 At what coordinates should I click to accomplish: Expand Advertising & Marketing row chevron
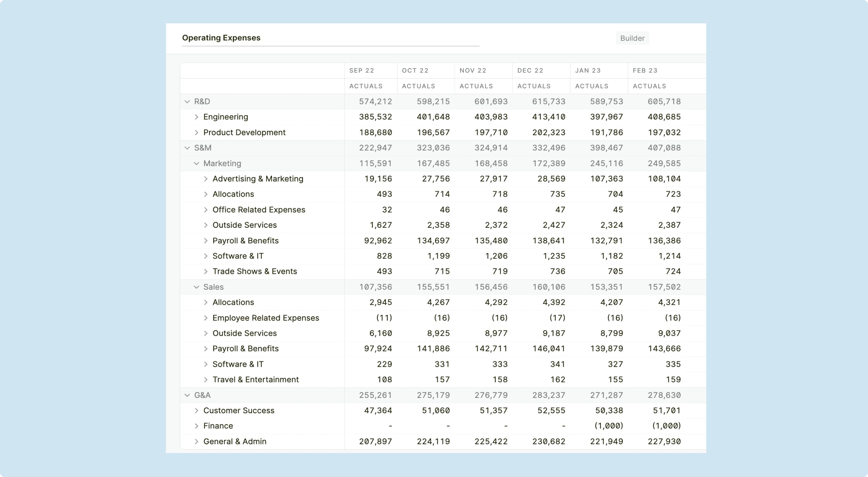tap(205, 179)
